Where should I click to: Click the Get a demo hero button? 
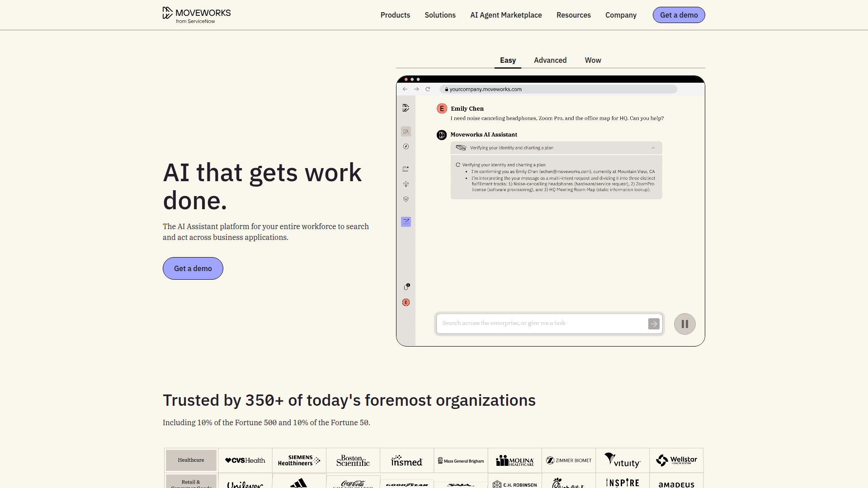click(x=193, y=268)
